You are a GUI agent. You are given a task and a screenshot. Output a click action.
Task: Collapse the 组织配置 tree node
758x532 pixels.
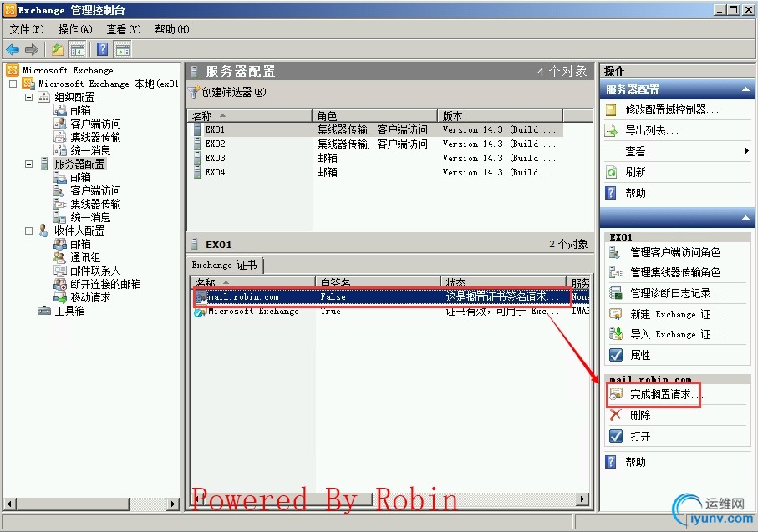click(29, 97)
